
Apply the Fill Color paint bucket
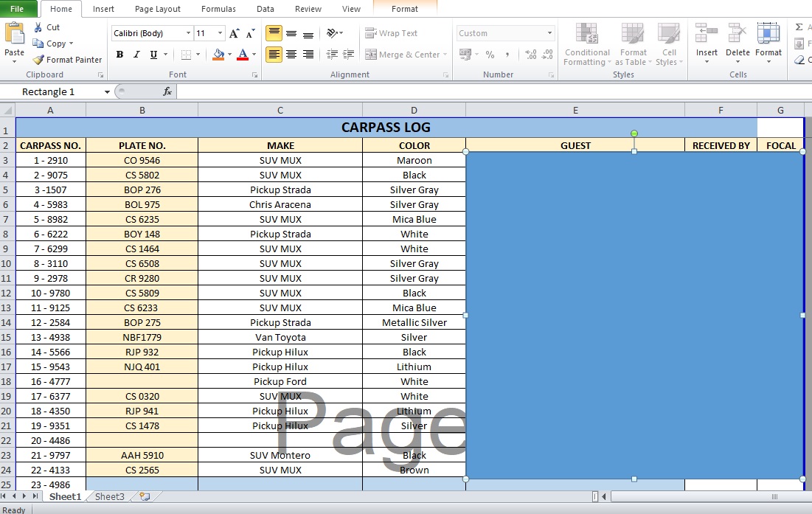point(218,55)
